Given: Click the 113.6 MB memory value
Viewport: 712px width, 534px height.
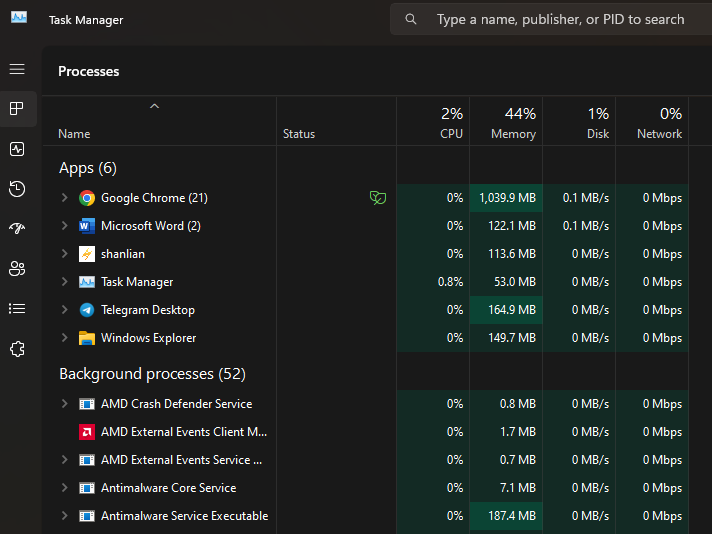Looking at the screenshot, I should pos(512,254).
